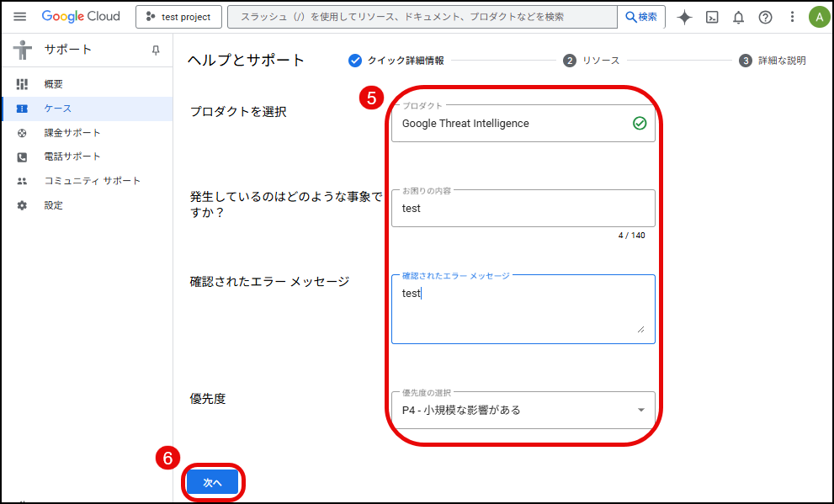Open 設定 in the sidebar
The width and height of the screenshot is (834, 504).
pyautogui.click(x=54, y=205)
